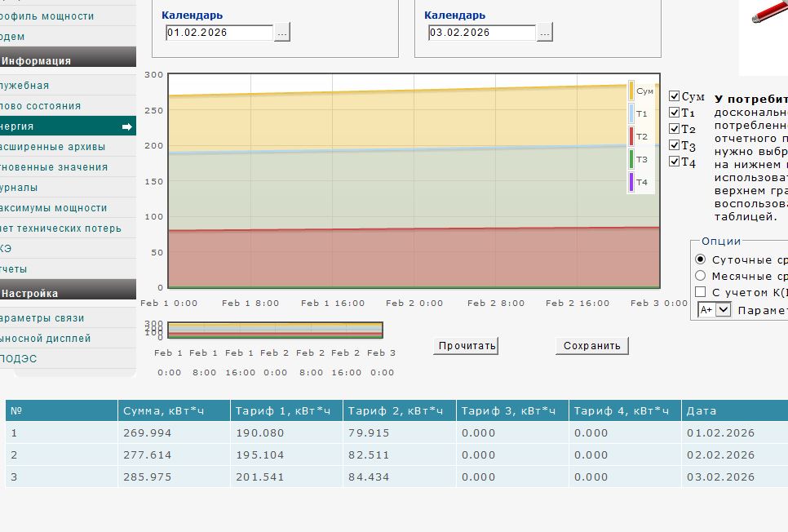Expand the A+ parameter dropdown
The image size is (788, 532).
[x=723, y=310]
